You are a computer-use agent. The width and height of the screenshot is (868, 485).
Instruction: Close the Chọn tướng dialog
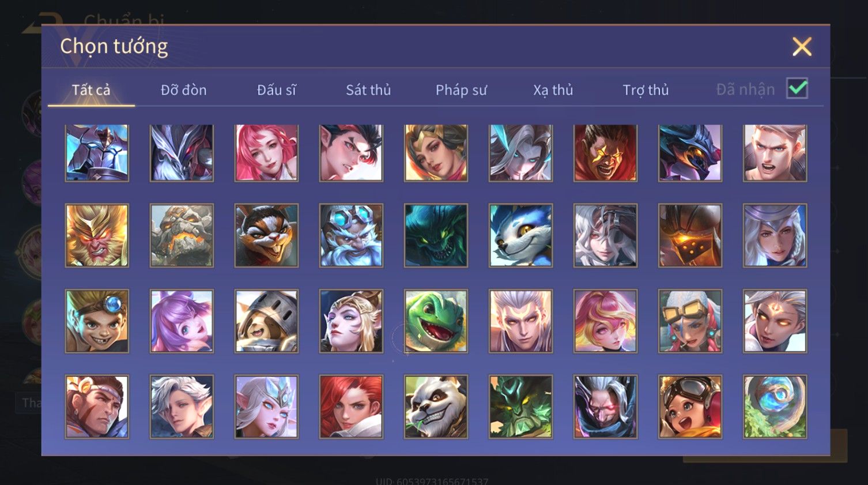(x=802, y=47)
